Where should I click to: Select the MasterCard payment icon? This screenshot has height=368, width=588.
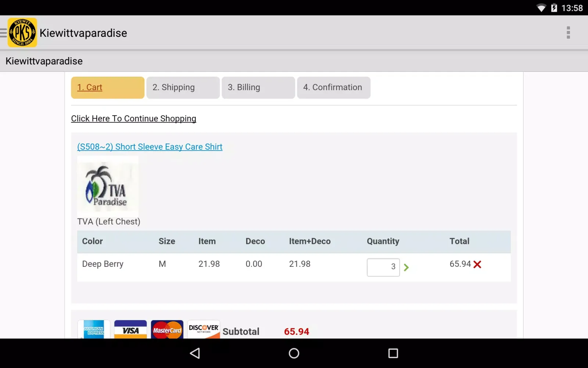pyautogui.click(x=167, y=330)
